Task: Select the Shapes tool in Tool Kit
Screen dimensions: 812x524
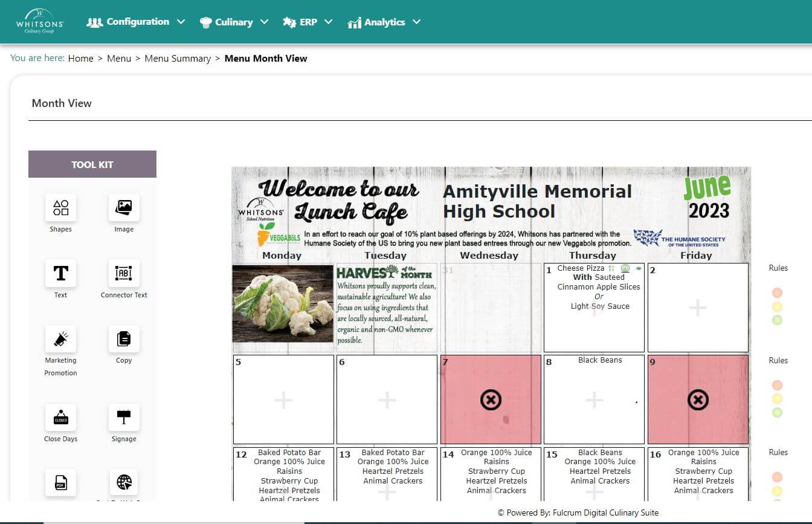Action: pos(60,208)
